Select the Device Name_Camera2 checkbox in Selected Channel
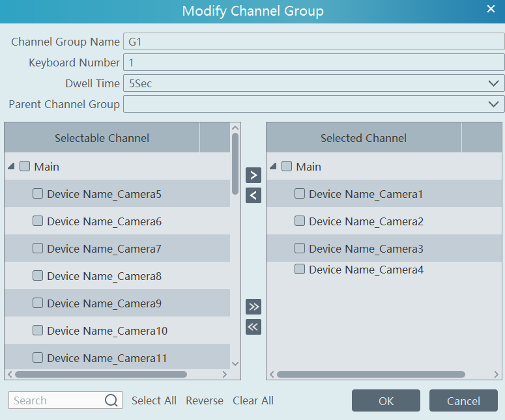The height and width of the screenshot is (420, 505). pyautogui.click(x=300, y=221)
